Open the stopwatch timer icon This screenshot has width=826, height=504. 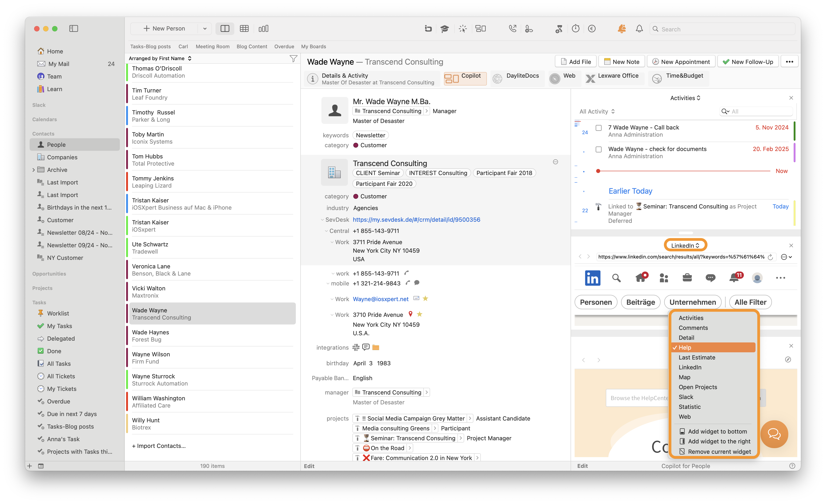pos(575,28)
